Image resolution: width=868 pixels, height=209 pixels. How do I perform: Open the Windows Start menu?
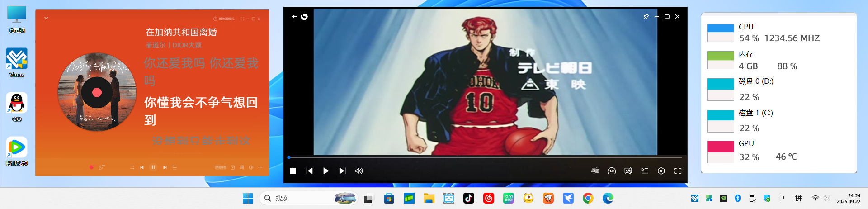[x=248, y=198]
